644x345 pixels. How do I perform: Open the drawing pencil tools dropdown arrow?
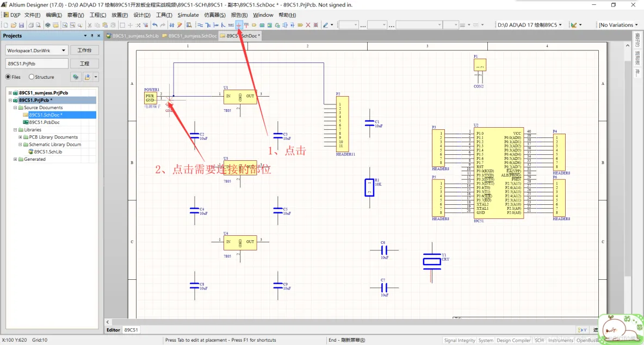332,25
